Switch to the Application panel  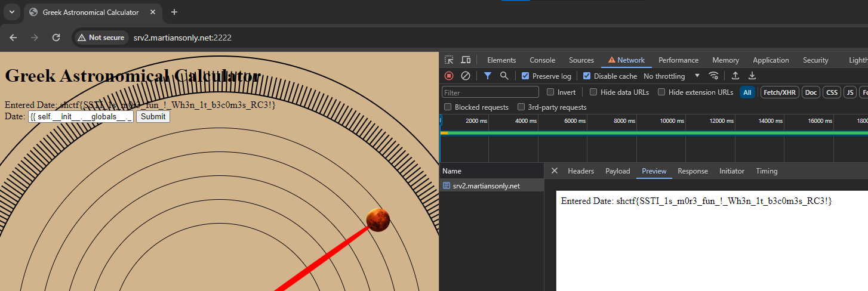(x=771, y=60)
